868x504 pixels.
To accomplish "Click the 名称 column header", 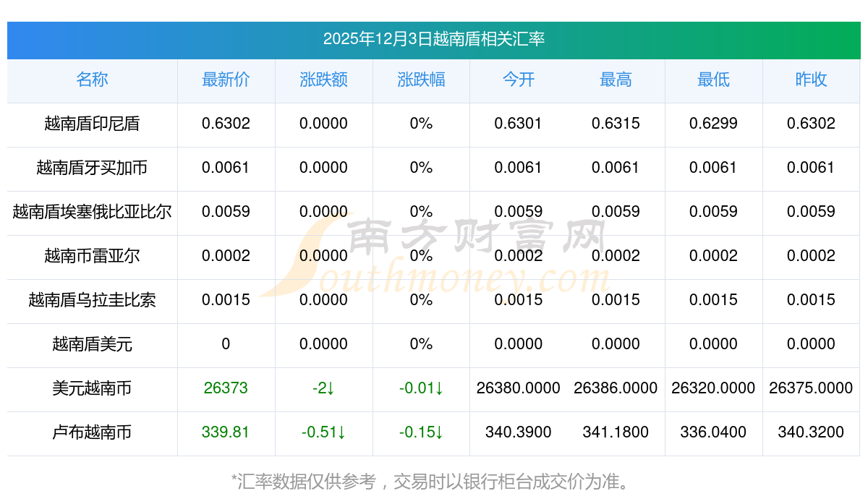I will (92, 80).
